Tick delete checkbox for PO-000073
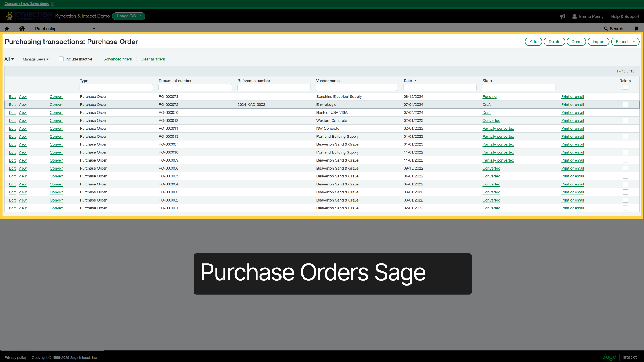644x362 pixels. (x=625, y=97)
